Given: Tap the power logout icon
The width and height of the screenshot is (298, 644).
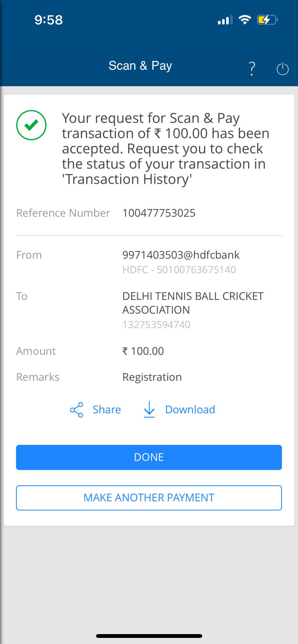Looking at the screenshot, I should 282,69.
